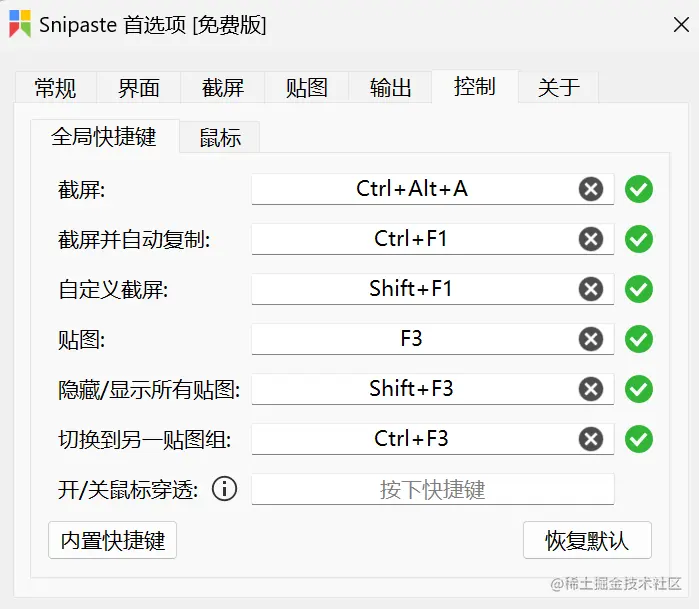699x609 pixels.
Task: Click the 内置快捷键 button
Action: tap(112, 540)
